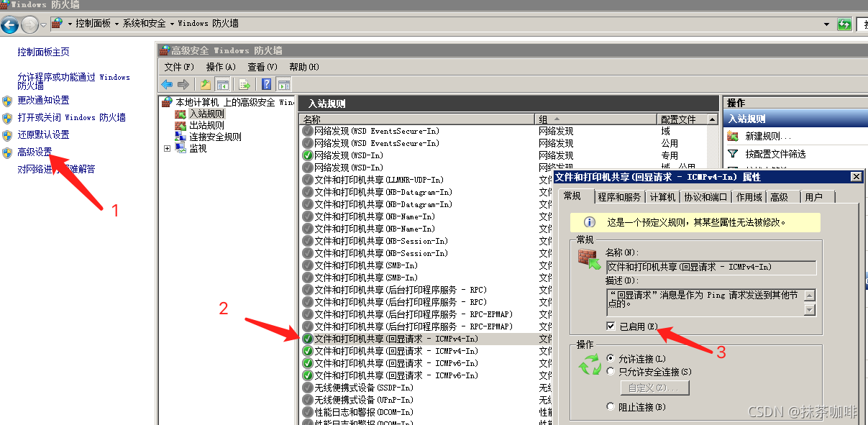Switch to the 计算机 tab
This screenshot has height=425, width=868.
662,197
